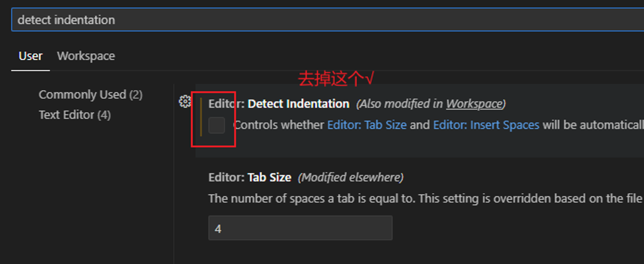644x264 pixels.
Task: Click the Workspace link in 'Also modified in Workspace'
Action: pos(474,103)
